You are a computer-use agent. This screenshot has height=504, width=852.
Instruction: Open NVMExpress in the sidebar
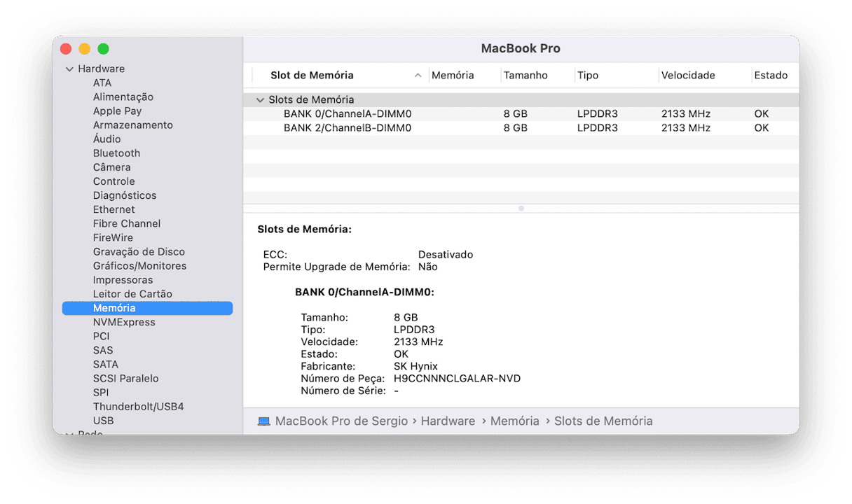(124, 322)
